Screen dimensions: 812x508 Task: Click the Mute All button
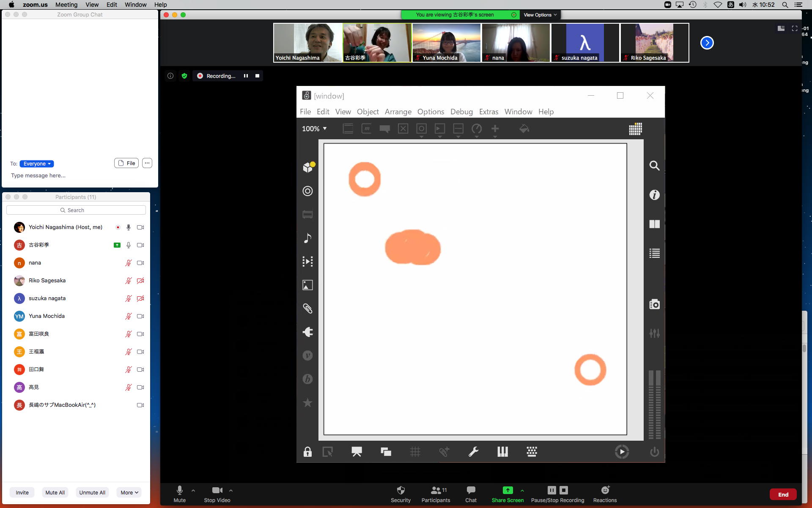coord(55,492)
